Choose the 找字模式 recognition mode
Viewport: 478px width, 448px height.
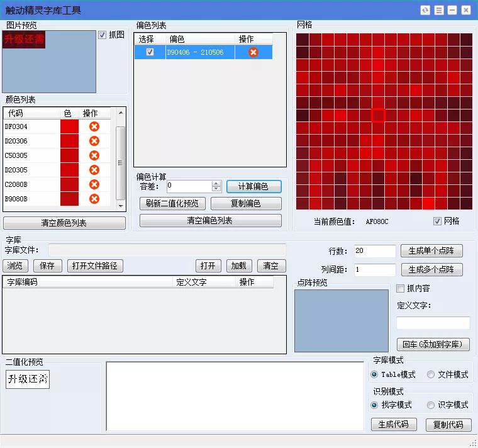pos(374,405)
